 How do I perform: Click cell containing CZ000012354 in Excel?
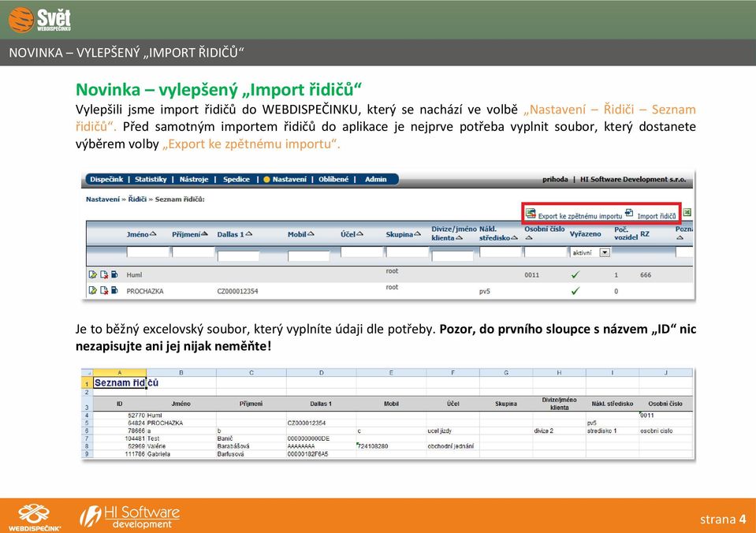[x=321, y=423]
